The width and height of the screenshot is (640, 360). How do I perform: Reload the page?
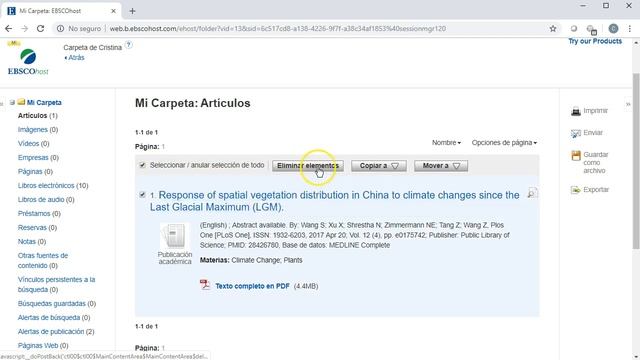click(40, 29)
